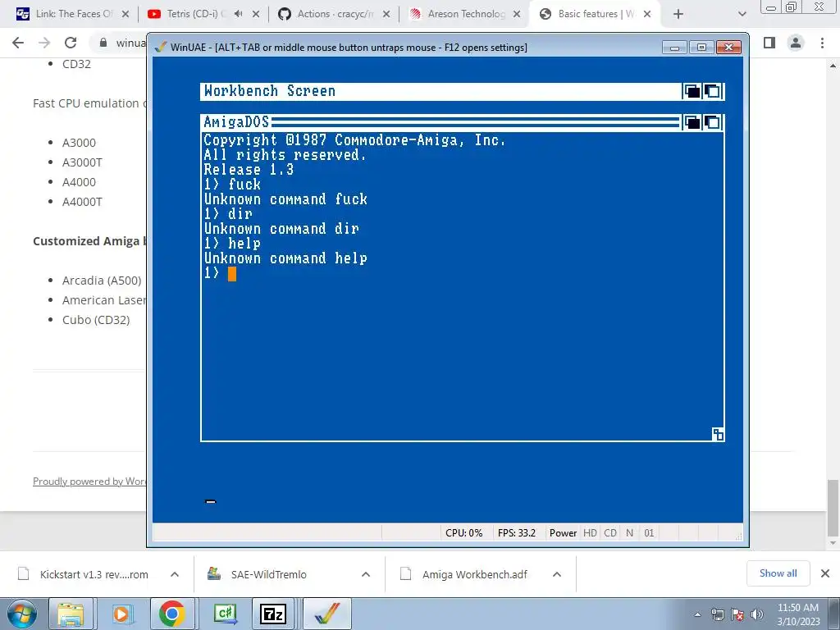Switch to Areson Technology tab
This screenshot has height=630, width=840.
point(464,14)
